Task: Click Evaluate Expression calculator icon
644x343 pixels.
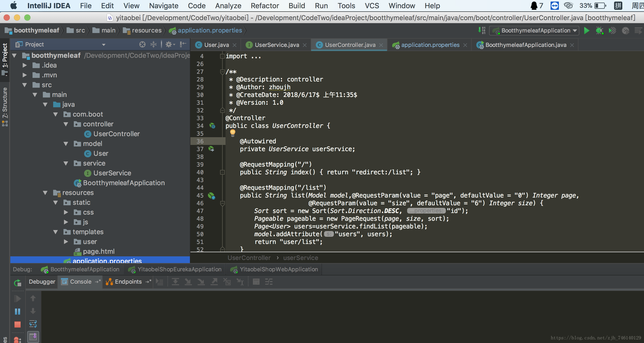Action: tap(256, 282)
